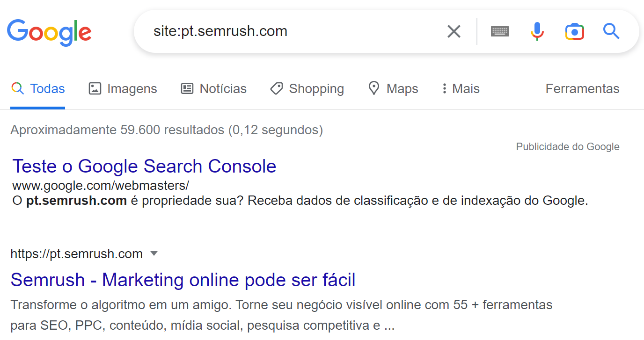
Task: Click the Google logo to return home
Action: click(x=49, y=32)
